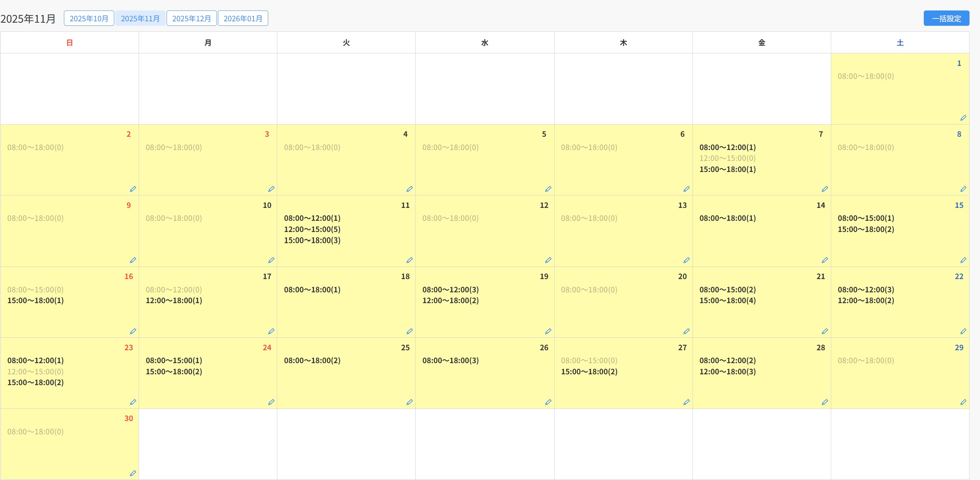The width and height of the screenshot is (980, 480).
Task: Select the 08:00〜18:00(3) slot on November 26
Action: [x=451, y=360]
